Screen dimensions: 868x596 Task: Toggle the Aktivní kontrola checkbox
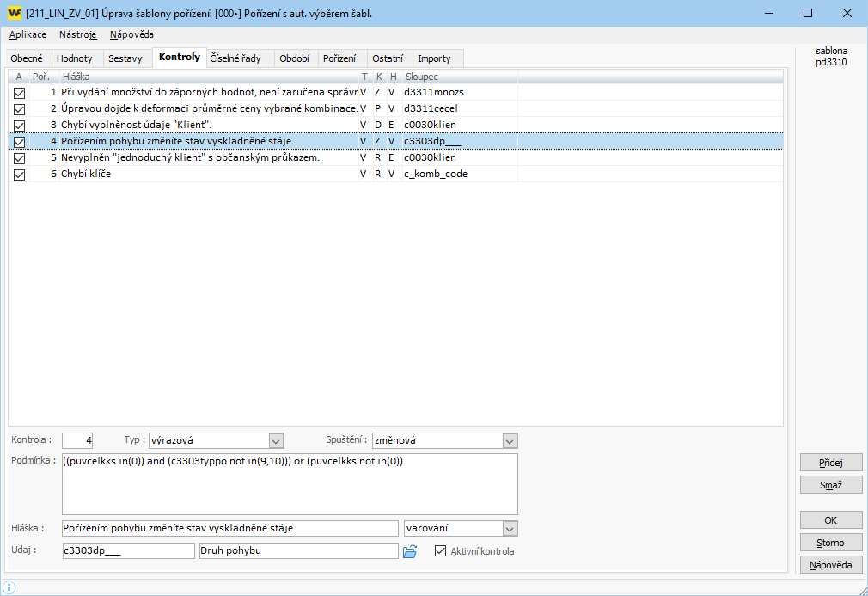coord(442,551)
